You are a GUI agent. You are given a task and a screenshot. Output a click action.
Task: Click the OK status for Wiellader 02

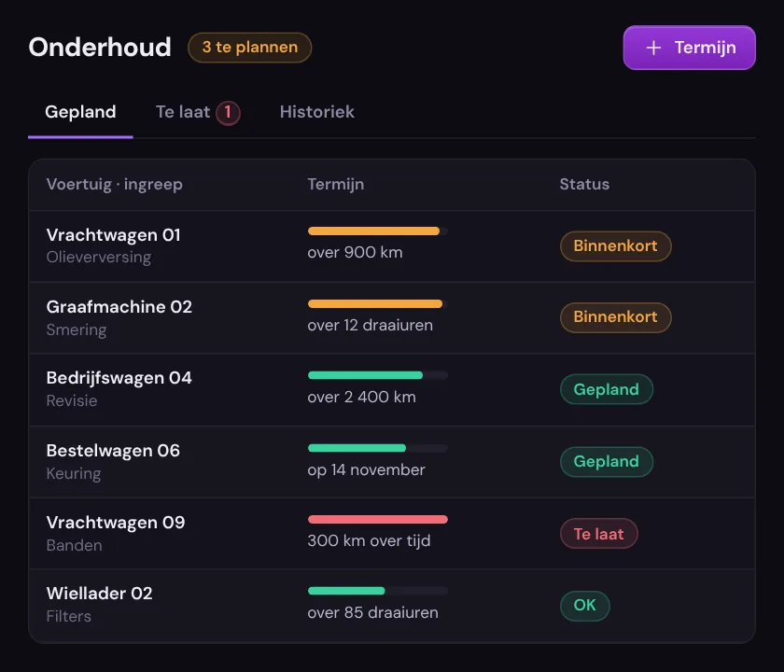tap(585, 606)
